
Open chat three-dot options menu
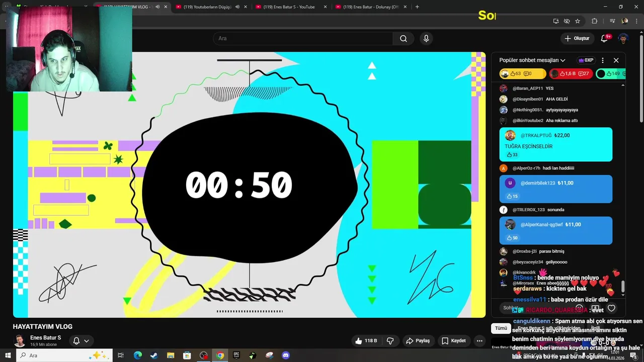tap(603, 60)
